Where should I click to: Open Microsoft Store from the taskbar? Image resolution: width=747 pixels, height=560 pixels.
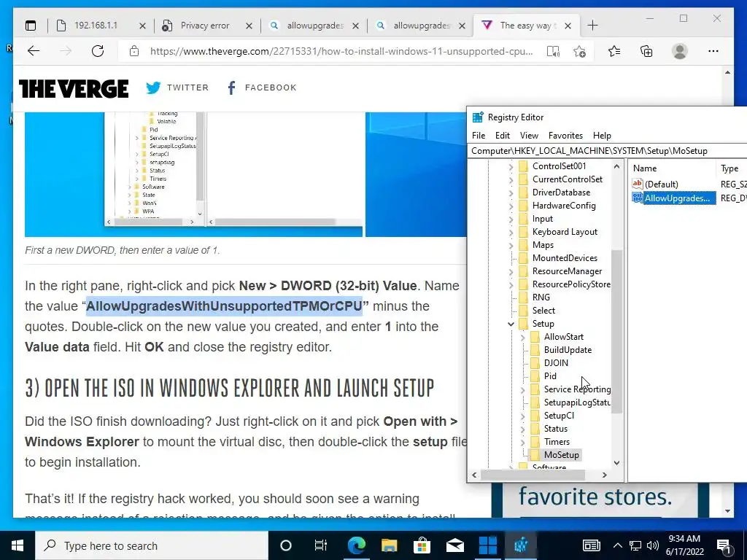tap(422, 545)
